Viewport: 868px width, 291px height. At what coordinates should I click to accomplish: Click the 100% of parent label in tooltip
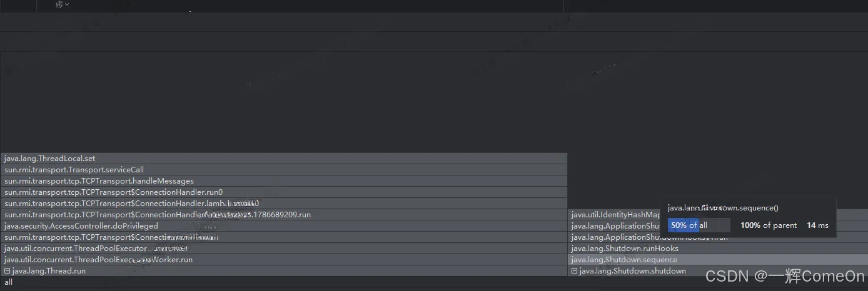pyautogui.click(x=769, y=225)
